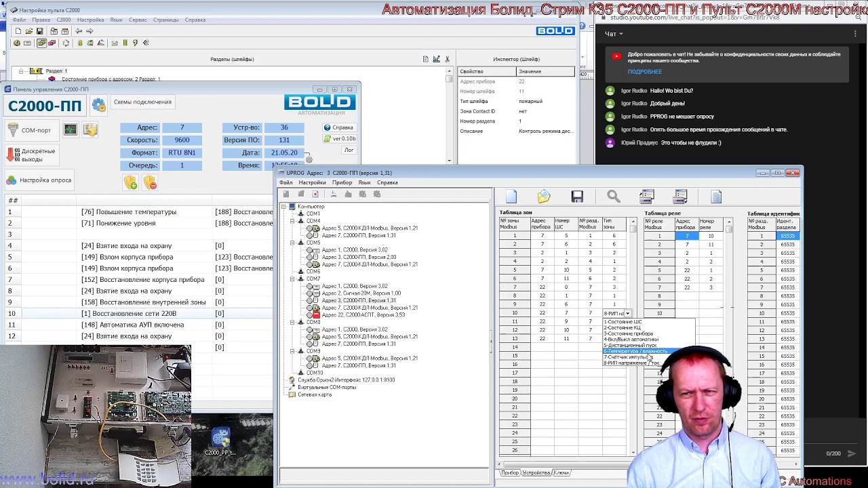Open Прибор menu in UPROG window
This screenshot has width=868, height=488.
(x=342, y=183)
